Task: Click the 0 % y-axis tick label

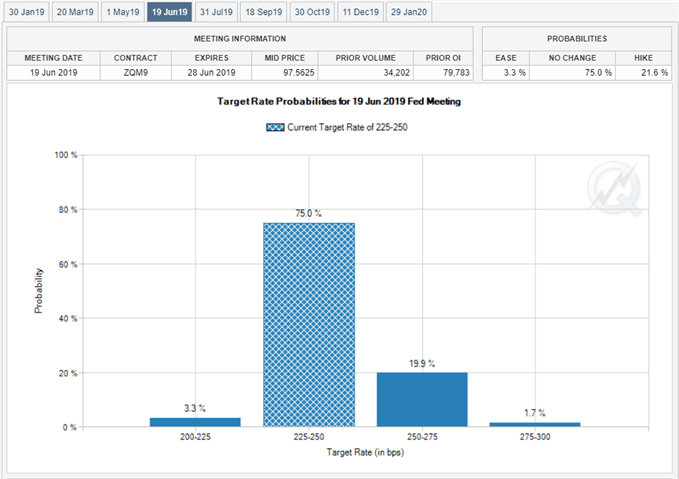Action: pyautogui.click(x=70, y=427)
